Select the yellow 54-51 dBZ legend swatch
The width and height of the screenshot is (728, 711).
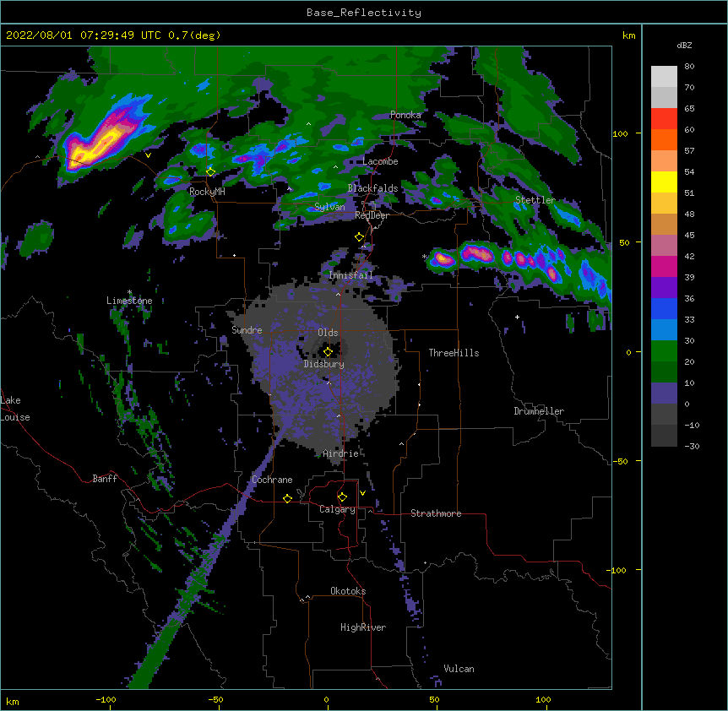tap(664, 182)
